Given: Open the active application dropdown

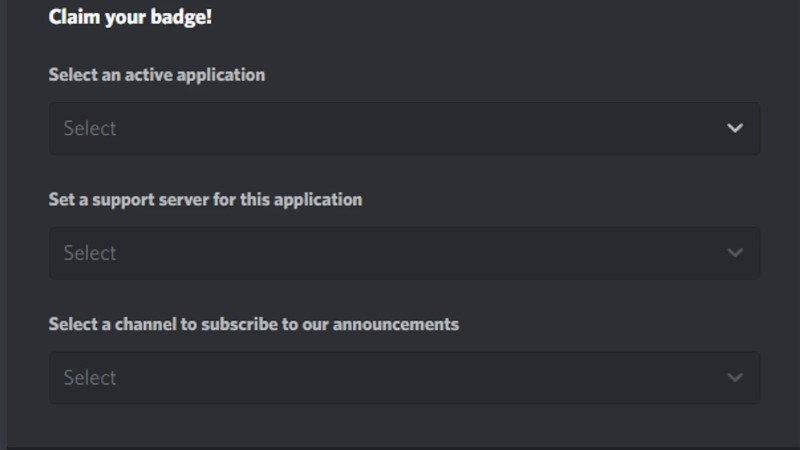Looking at the screenshot, I should point(404,128).
